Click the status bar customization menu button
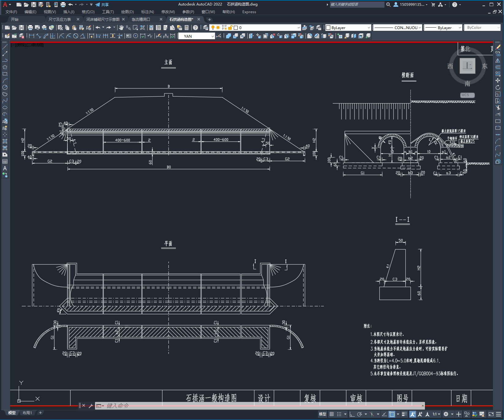504x420 pixels. 498,414
